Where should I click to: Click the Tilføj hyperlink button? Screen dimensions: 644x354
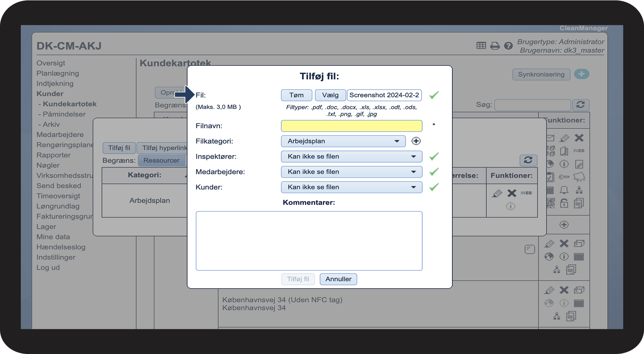click(x=163, y=148)
